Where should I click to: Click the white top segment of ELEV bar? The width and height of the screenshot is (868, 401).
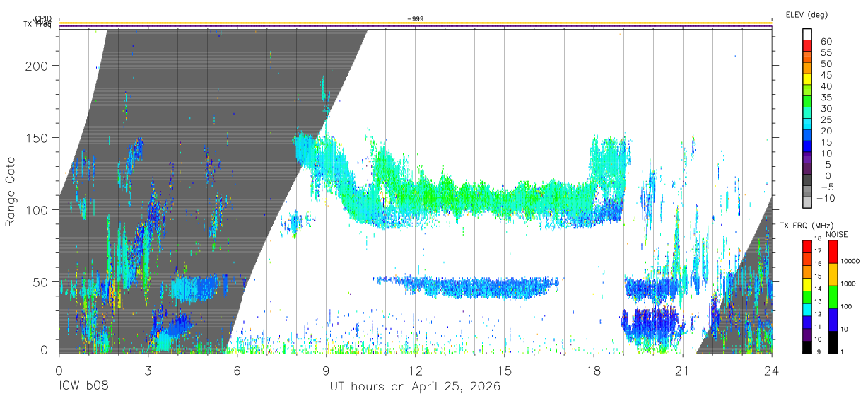(x=807, y=34)
